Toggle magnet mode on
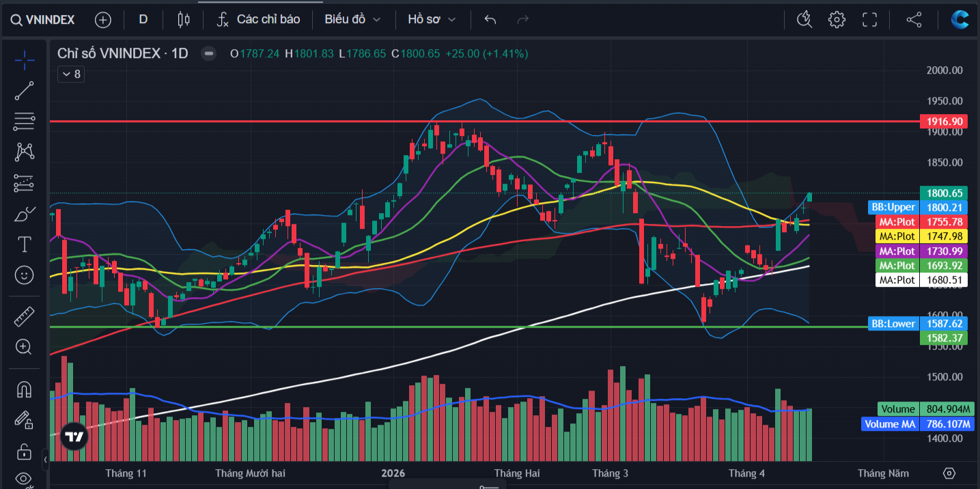The image size is (980, 489). [x=25, y=389]
